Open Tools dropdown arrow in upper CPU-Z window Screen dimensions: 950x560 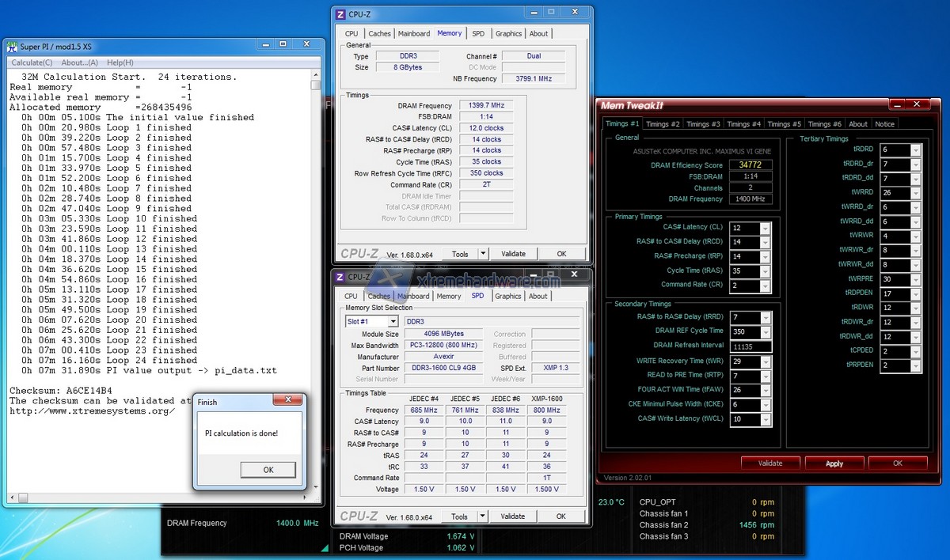482,254
